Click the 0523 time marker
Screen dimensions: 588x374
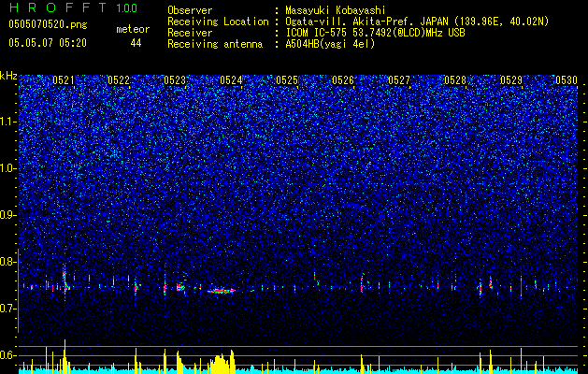(175, 80)
